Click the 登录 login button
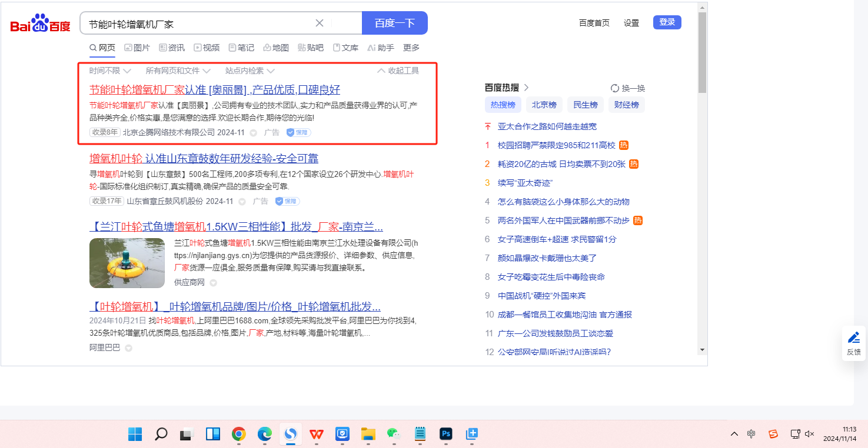Image resolution: width=868 pixels, height=448 pixels. point(667,22)
